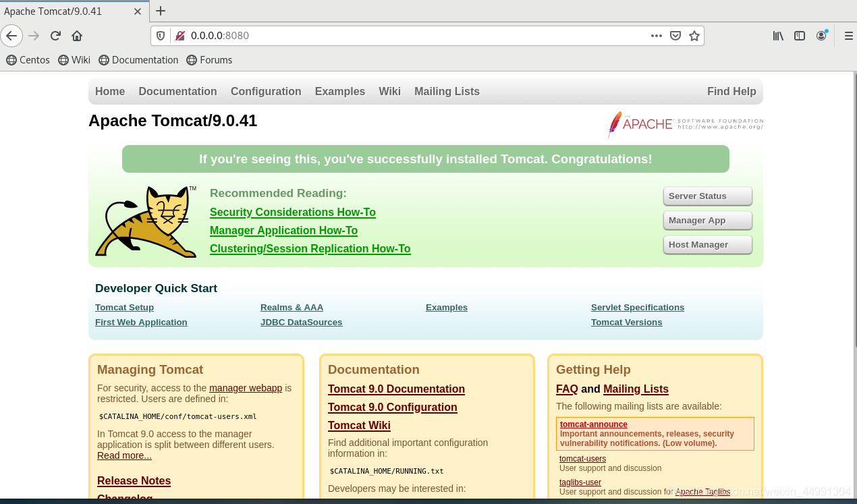Click the insecure connection padlock icon
This screenshot has height=504, width=857.
(x=179, y=36)
